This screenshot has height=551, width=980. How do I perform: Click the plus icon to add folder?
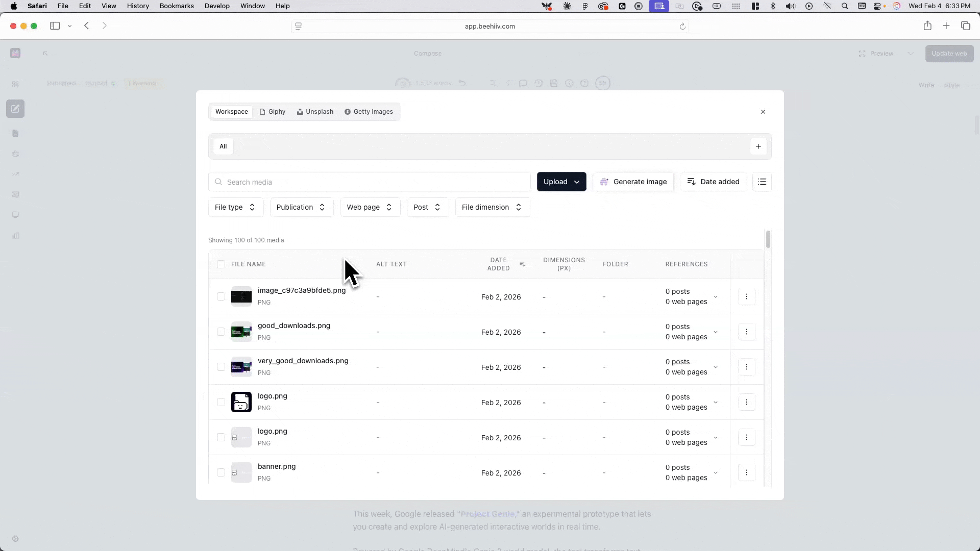pyautogui.click(x=758, y=146)
